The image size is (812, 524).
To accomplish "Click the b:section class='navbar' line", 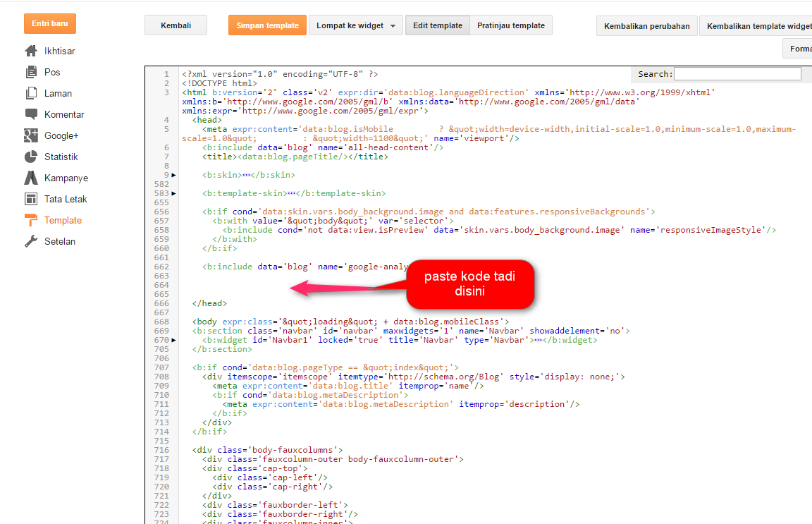I will click(411, 331).
